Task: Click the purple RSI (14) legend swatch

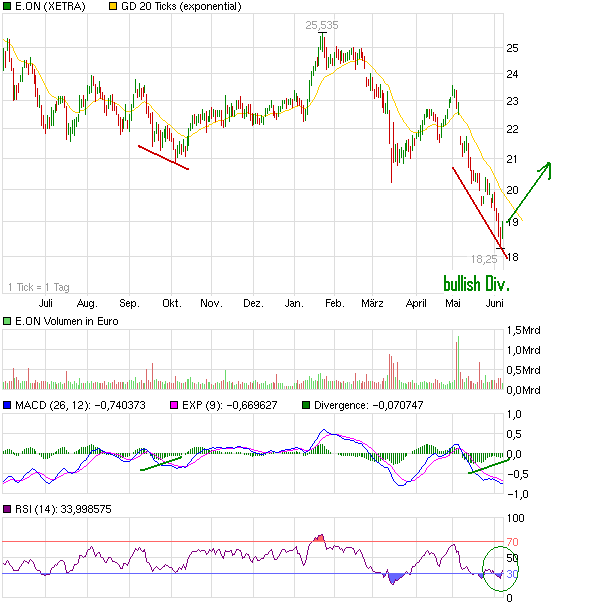Action: (7, 509)
